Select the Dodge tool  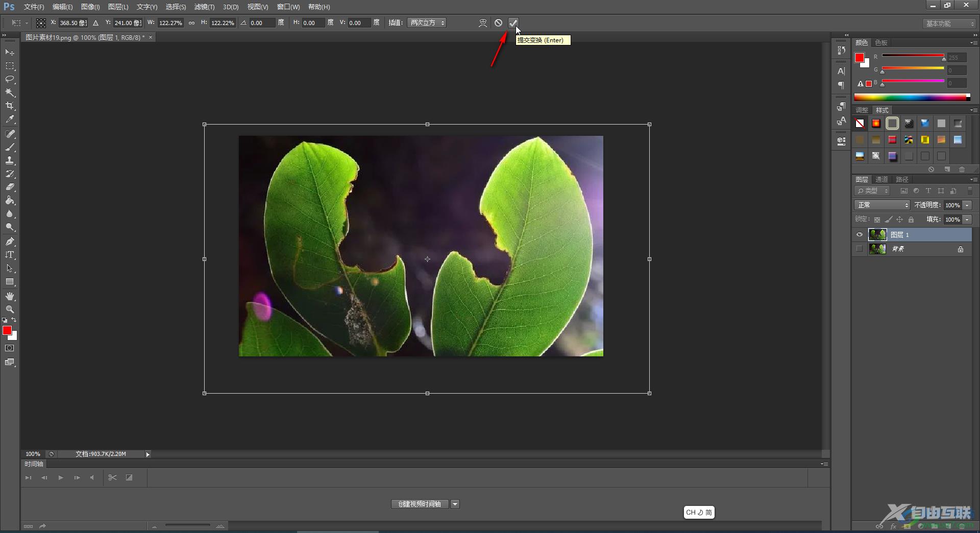pyautogui.click(x=10, y=227)
